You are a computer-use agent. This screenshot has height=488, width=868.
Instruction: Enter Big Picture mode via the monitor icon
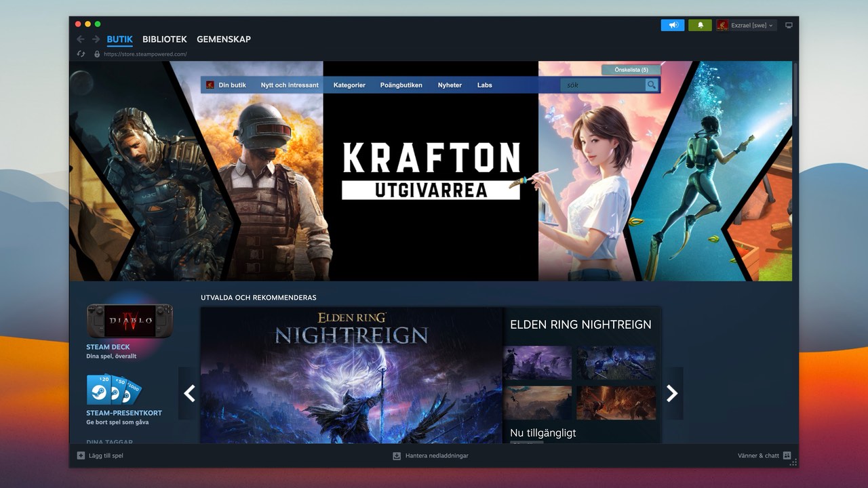pyautogui.click(x=788, y=24)
